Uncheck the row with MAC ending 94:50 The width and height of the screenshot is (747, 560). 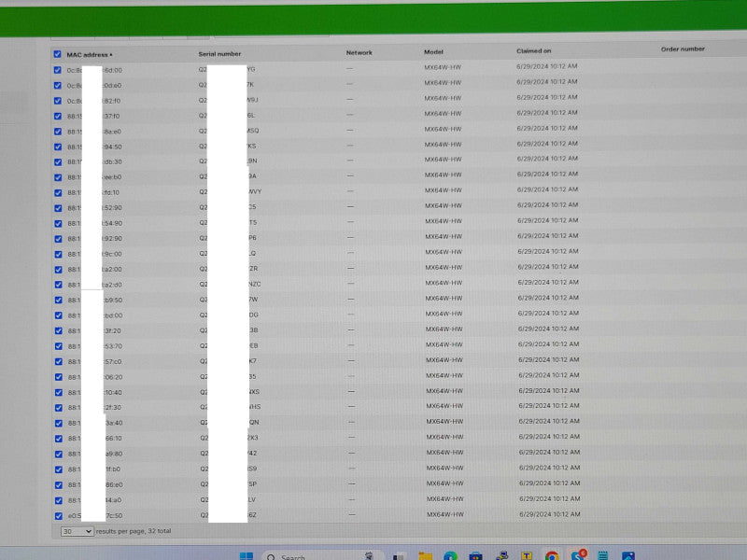tap(58, 147)
